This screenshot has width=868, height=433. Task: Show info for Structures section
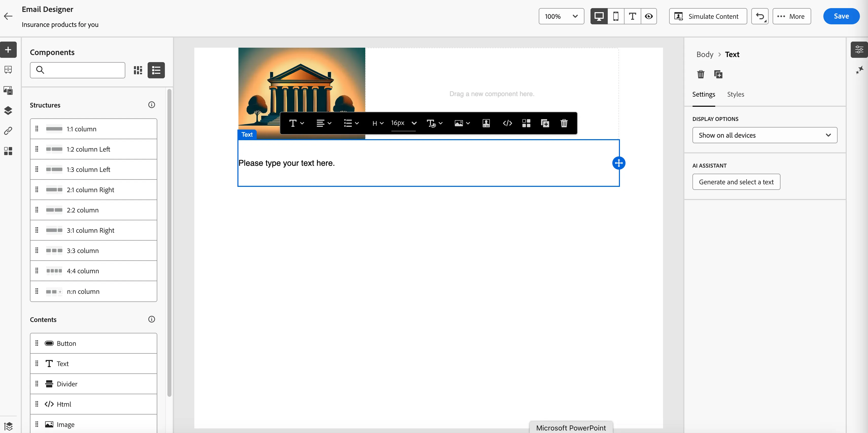click(152, 105)
